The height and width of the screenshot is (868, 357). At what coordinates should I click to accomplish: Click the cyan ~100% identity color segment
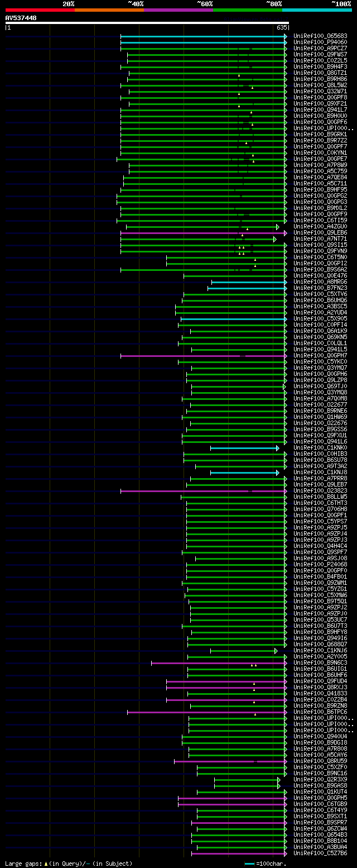click(x=317, y=9)
